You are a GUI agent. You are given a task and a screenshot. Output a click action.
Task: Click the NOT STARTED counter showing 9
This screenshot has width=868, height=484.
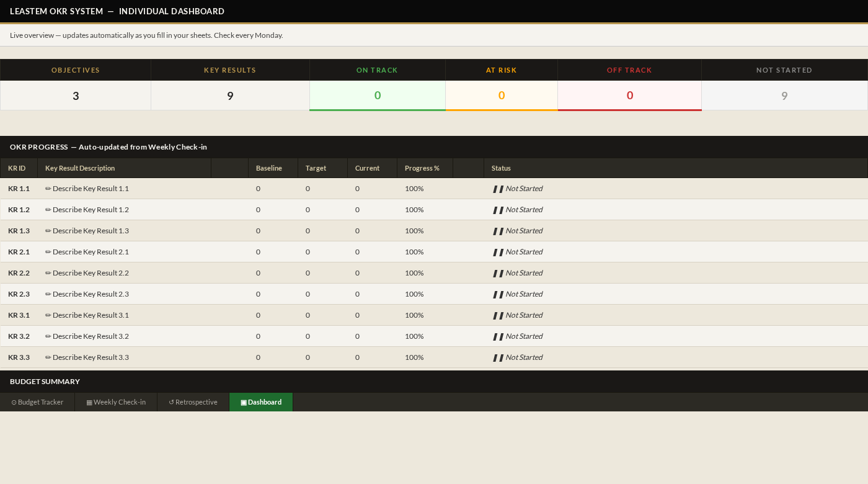click(784, 96)
